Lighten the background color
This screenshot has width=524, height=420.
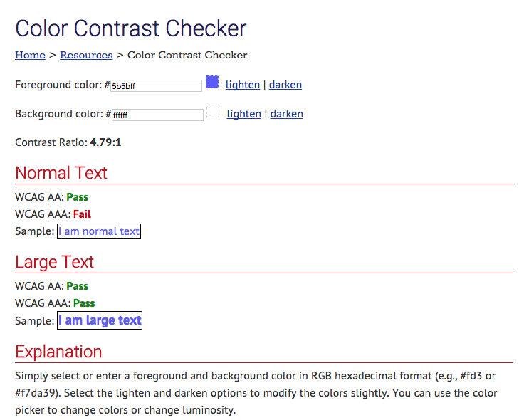(244, 114)
